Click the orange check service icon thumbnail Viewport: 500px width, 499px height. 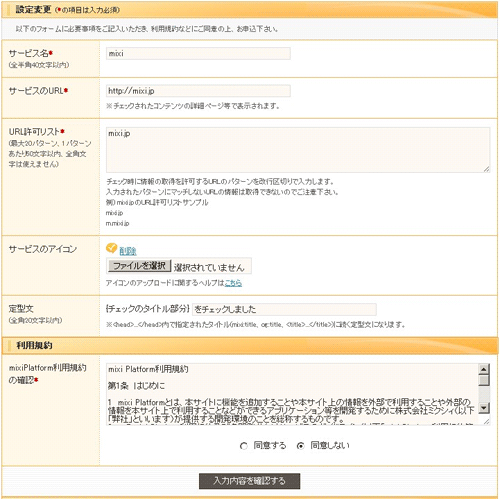(x=111, y=248)
